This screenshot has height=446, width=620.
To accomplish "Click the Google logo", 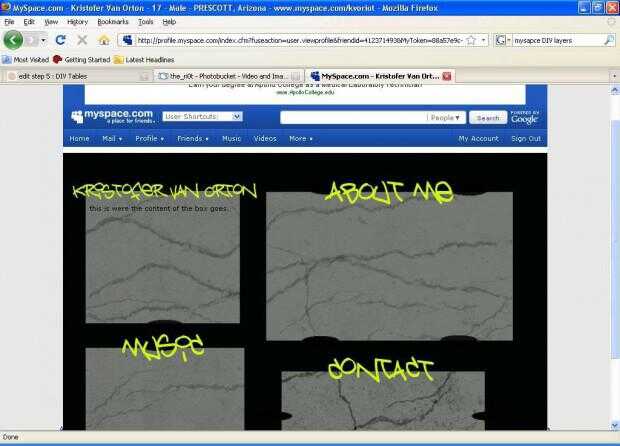I will pyautogui.click(x=524, y=119).
